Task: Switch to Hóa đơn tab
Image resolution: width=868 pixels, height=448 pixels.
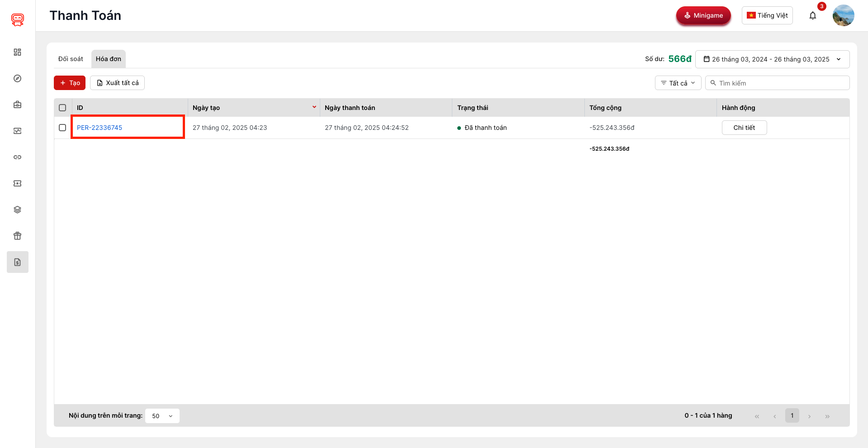Action: click(x=109, y=59)
